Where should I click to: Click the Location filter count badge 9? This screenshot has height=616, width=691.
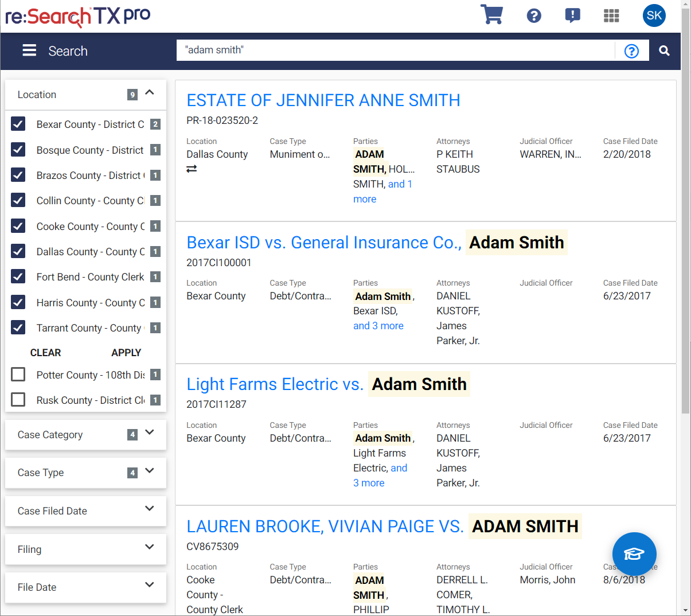[x=132, y=95]
